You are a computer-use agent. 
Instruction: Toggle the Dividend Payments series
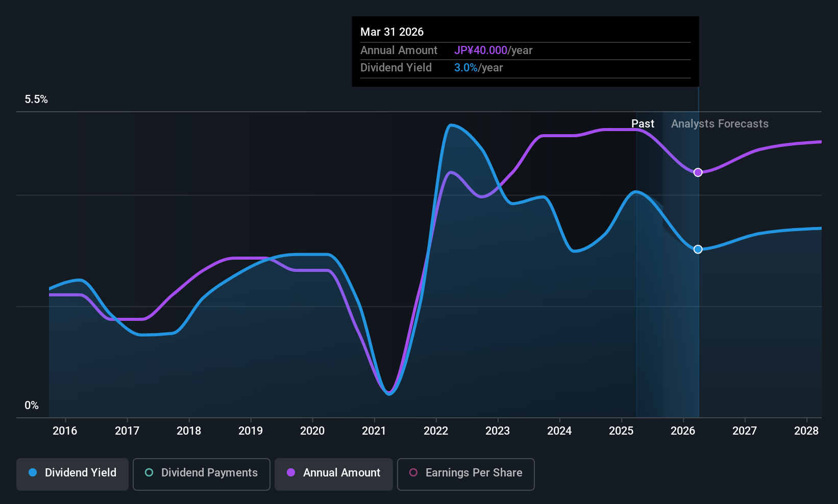point(202,474)
